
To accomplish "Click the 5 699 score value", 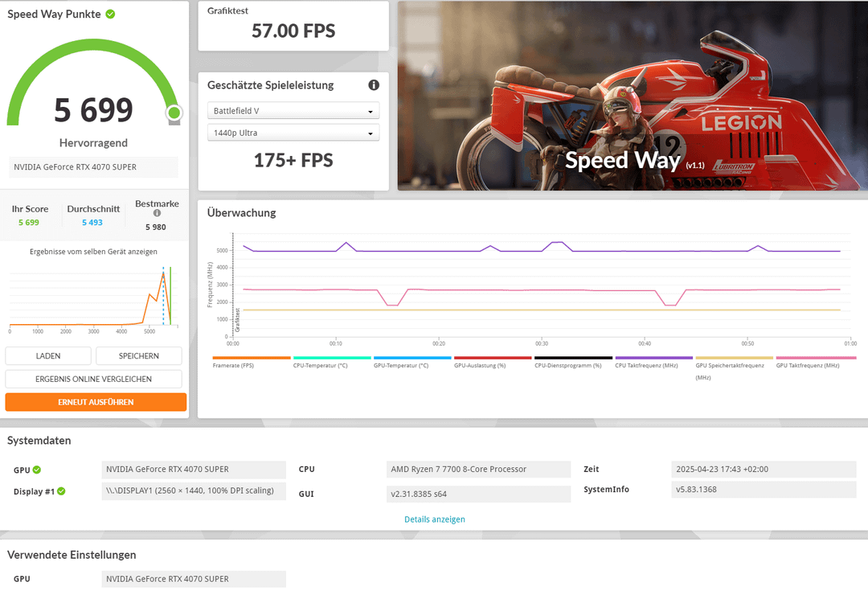I will (x=93, y=109).
